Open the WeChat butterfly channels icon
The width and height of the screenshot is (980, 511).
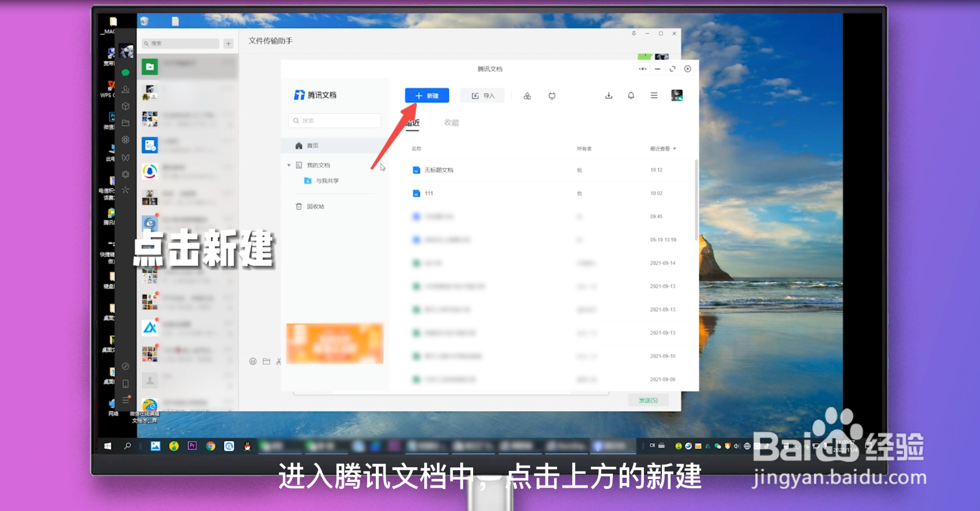pos(125,157)
